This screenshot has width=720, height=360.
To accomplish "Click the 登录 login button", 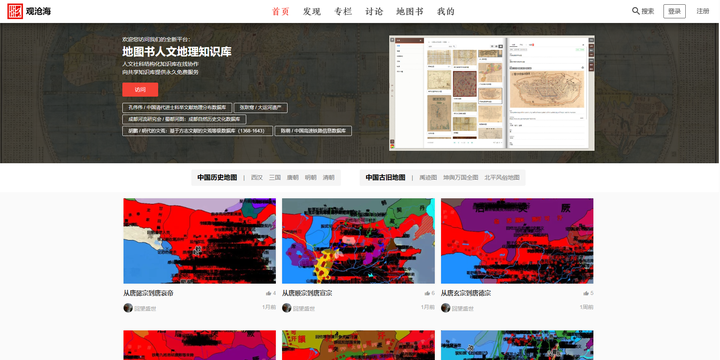I will pyautogui.click(x=674, y=11).
